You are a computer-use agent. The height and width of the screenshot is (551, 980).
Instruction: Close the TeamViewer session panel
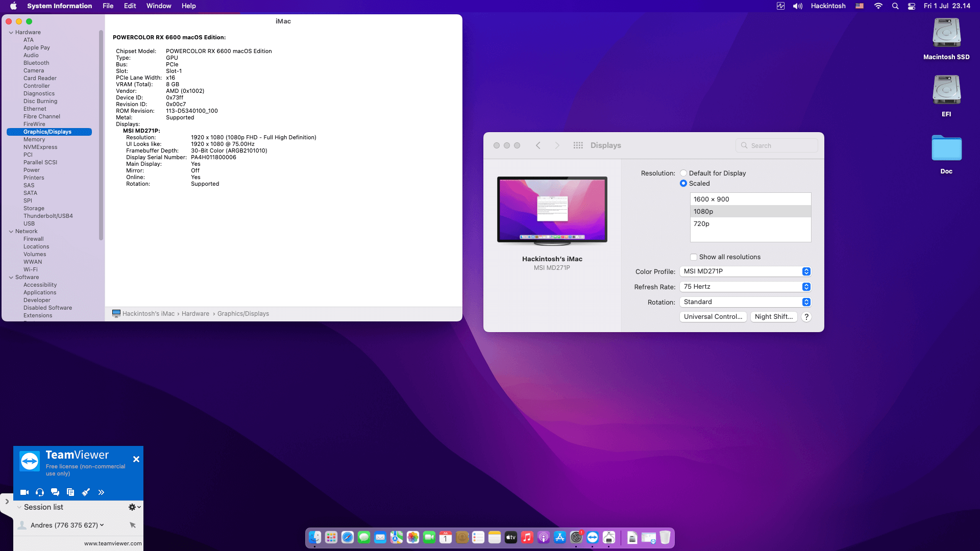[136, 459]
